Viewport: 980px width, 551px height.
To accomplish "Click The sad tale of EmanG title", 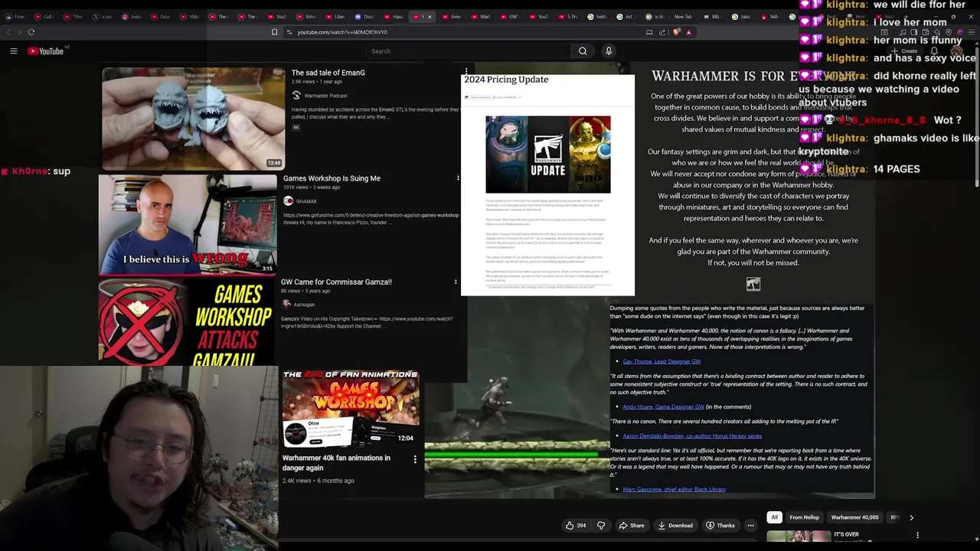I will pyautogui.click(x=328, y=73).
